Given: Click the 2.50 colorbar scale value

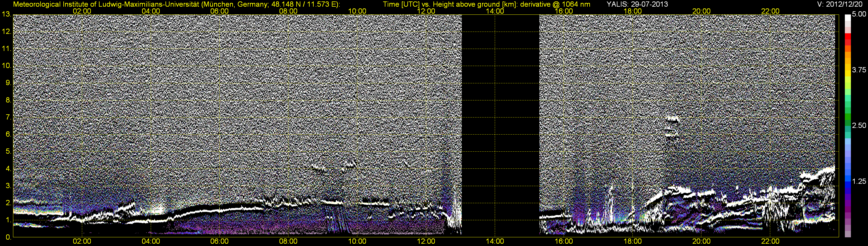Looking at the screenshot, I should pyautogui.click(x=858, y=126).
